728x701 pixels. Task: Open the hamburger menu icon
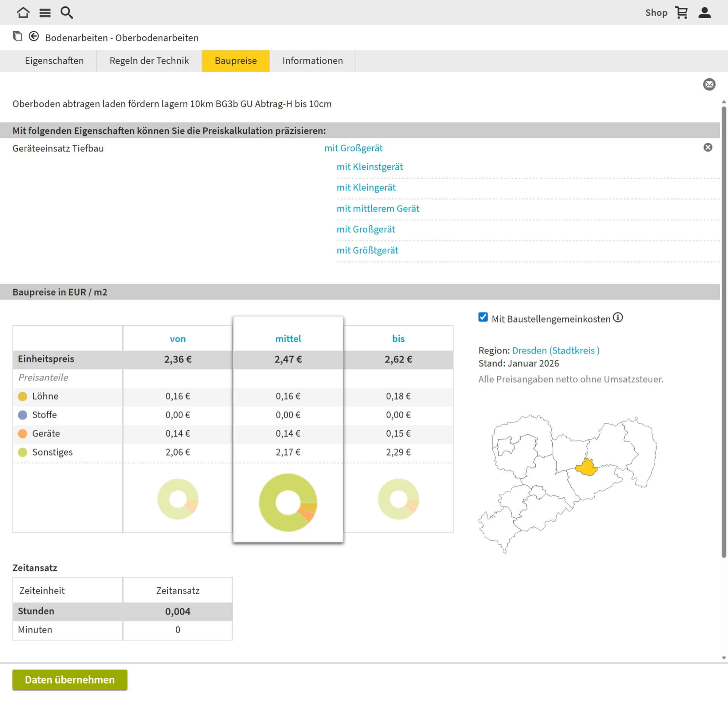click(45, 13)
